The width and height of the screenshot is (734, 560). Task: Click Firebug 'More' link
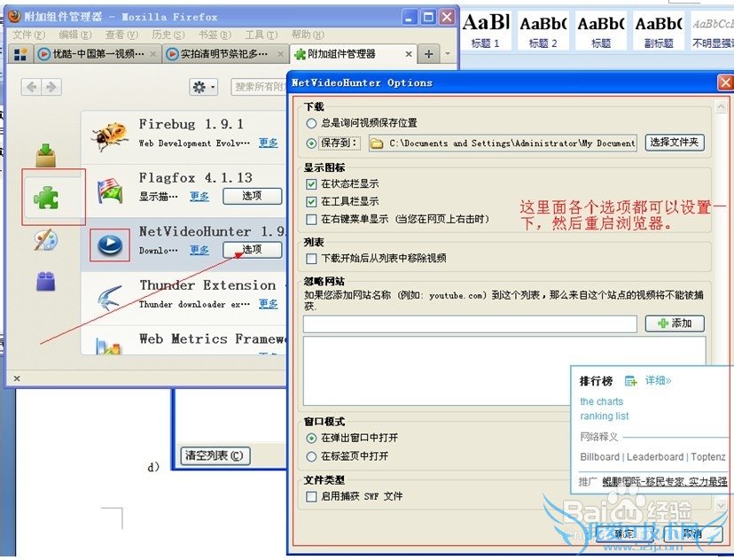pos(269,143)
